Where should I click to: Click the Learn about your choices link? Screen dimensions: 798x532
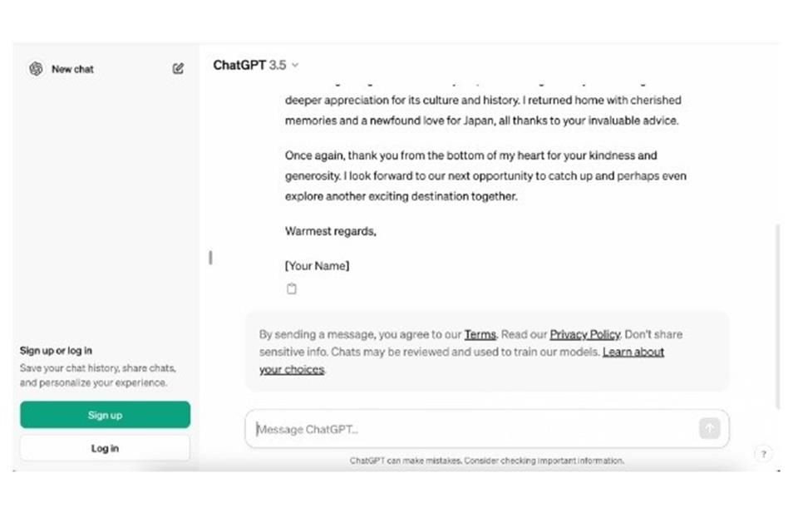633,352
